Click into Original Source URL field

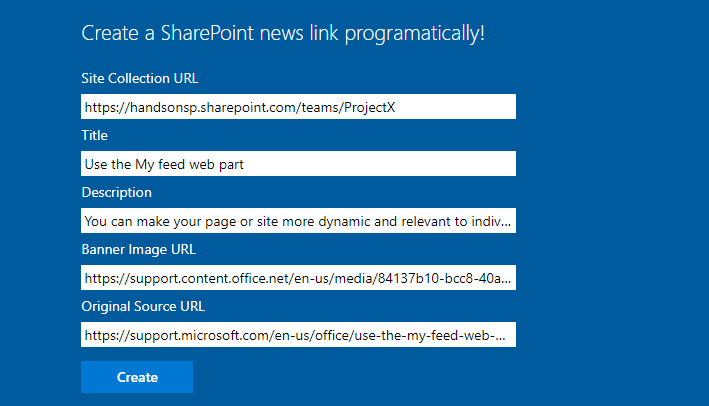point(298,335)
